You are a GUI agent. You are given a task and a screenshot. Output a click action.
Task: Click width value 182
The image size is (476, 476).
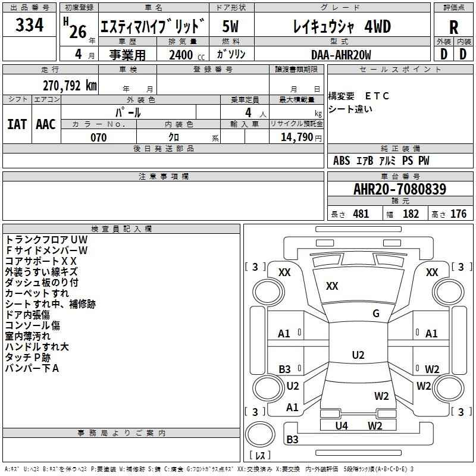pyautogui.click(x=411, y=214)
